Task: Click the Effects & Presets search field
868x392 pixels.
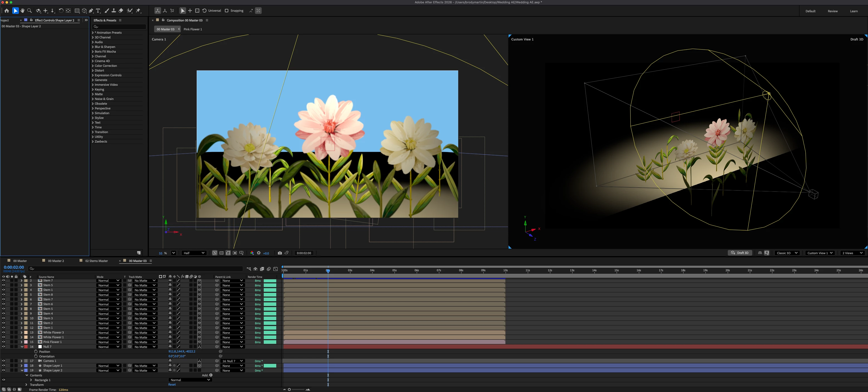Action: pyautogui.click(x=120, y=27)
